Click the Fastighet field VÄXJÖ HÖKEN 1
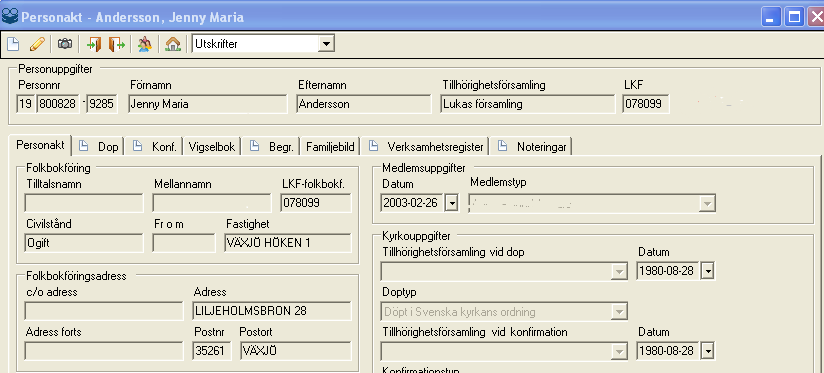 (287, 243)
